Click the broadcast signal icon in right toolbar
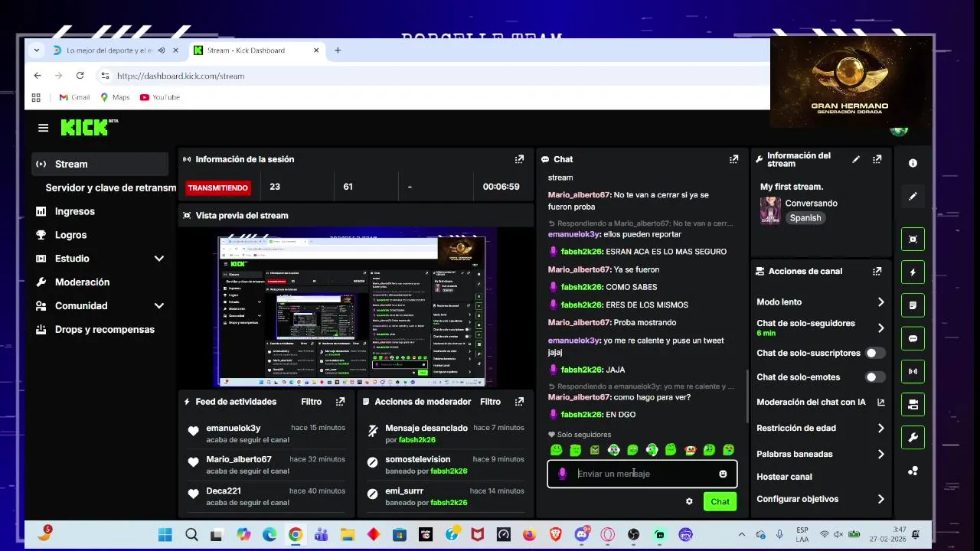This screenshot has width=980, height=551. 913,371
